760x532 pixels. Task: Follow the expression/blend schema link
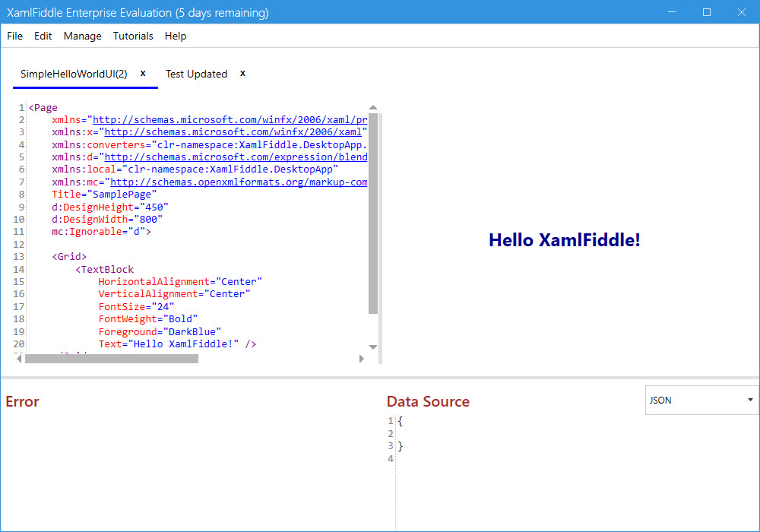point(236,157)
